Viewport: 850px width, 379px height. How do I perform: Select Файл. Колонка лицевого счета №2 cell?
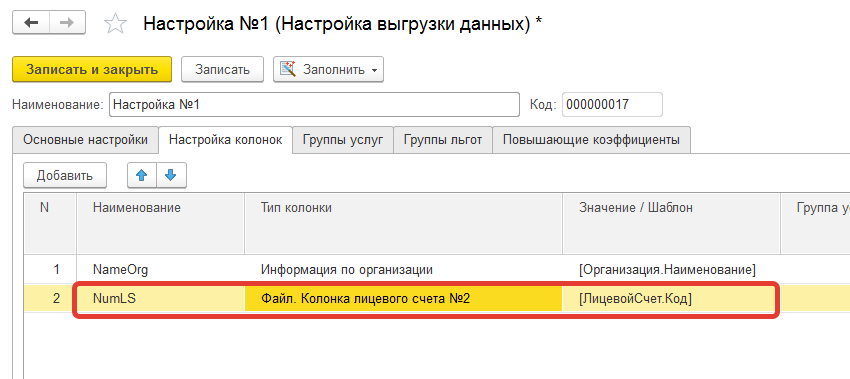coord(403,298)
